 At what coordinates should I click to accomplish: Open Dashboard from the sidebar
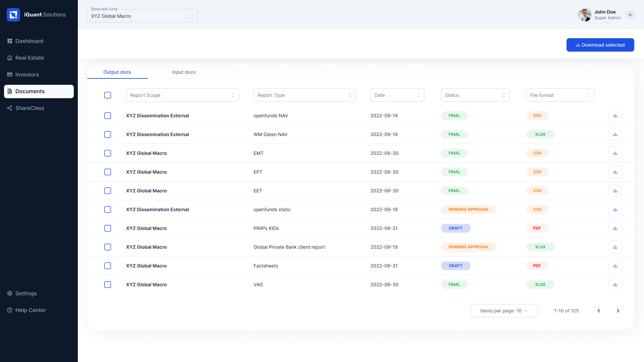point(39,41)
